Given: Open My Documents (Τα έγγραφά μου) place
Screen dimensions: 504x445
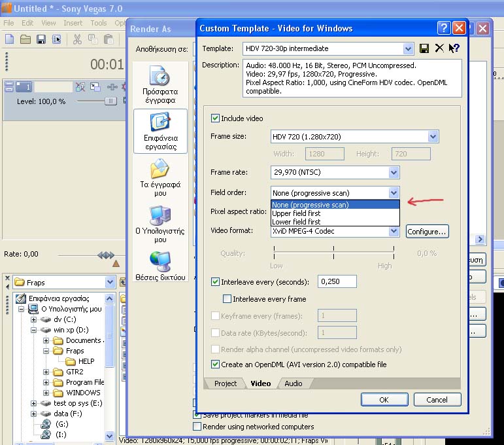Looking at the screenshot, I should click(160, 177).
